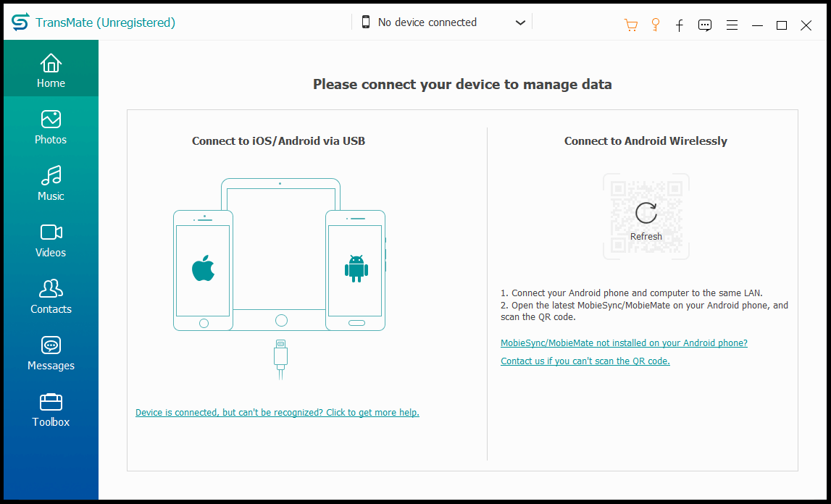Open the Home section in sidebar
Viewport: 831px width, 504px height.
click(x=51, y=69)
